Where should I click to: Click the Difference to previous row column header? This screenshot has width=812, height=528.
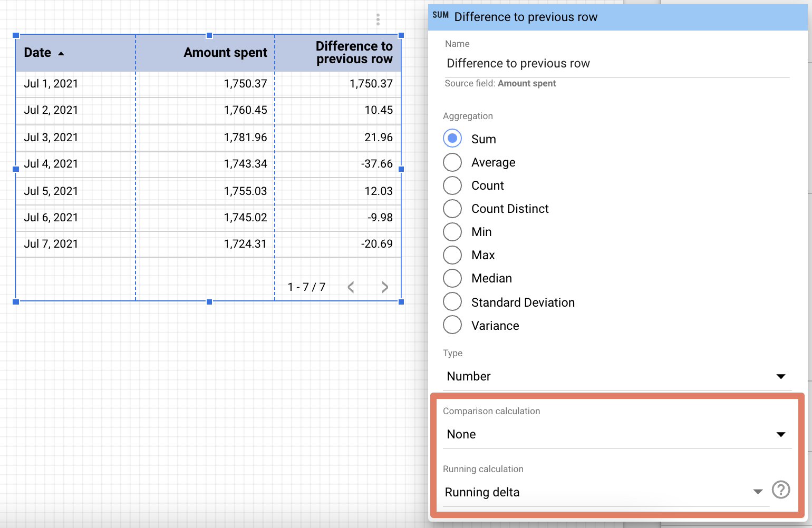coord(338,53)
